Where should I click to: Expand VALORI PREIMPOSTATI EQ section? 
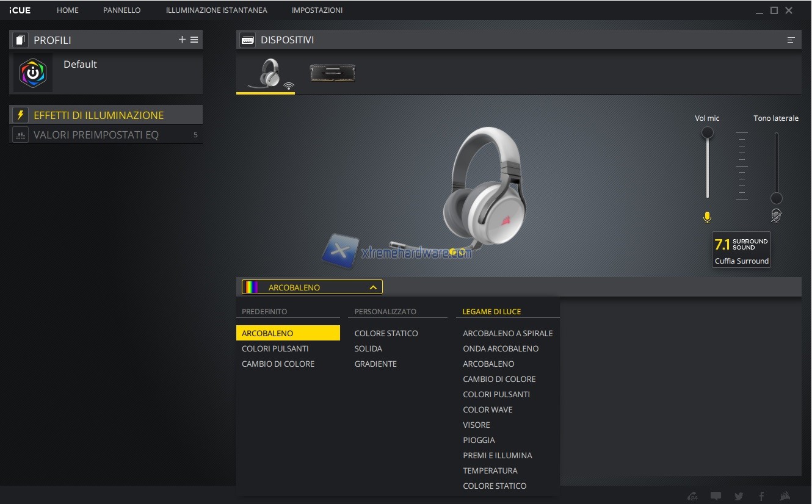96,135
